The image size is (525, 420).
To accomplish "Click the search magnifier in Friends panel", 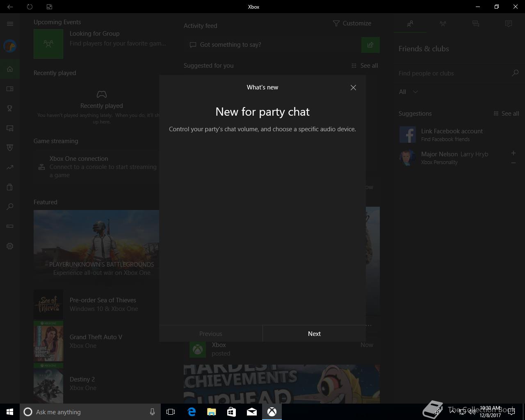I will point(515,73).
